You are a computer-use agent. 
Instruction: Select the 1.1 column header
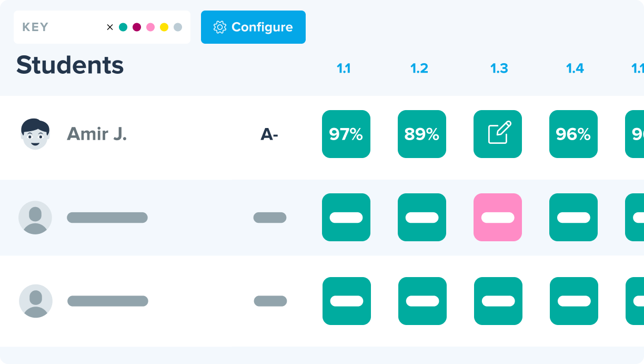344,68
